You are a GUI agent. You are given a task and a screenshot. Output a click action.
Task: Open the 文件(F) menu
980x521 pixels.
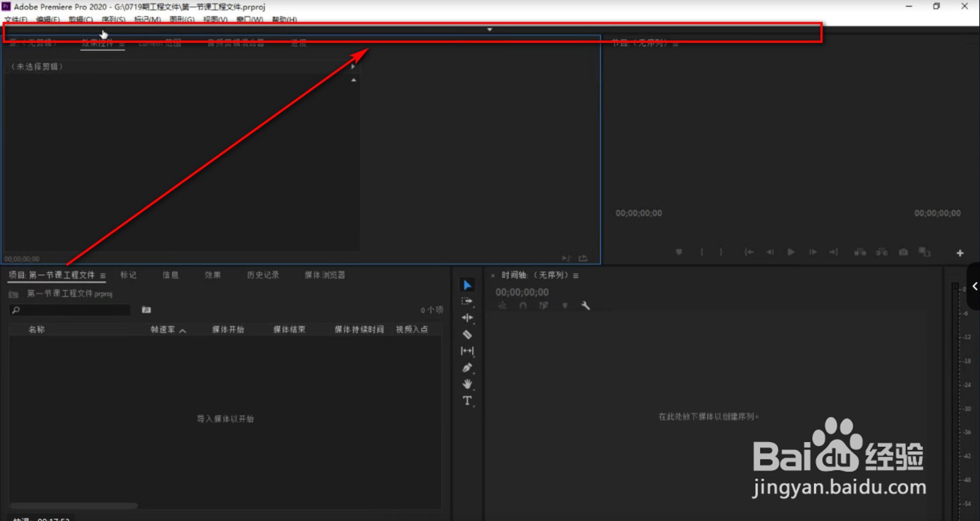point(16,20)
